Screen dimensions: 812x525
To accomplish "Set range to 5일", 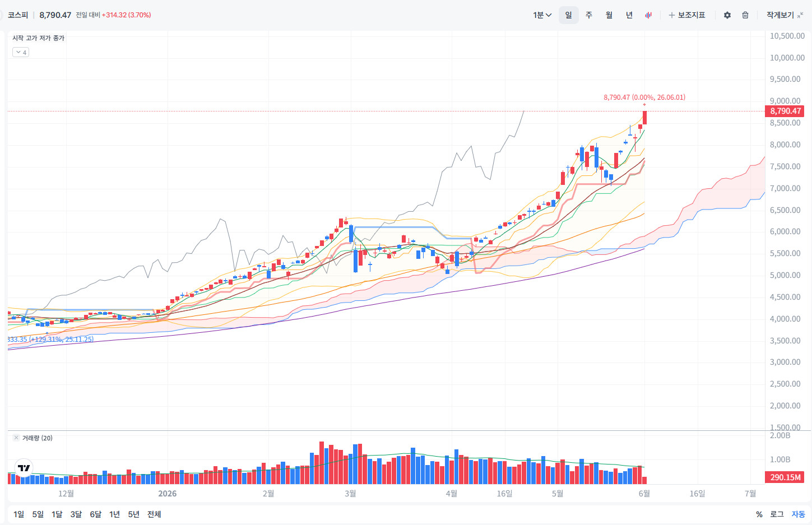I will 38,514.
